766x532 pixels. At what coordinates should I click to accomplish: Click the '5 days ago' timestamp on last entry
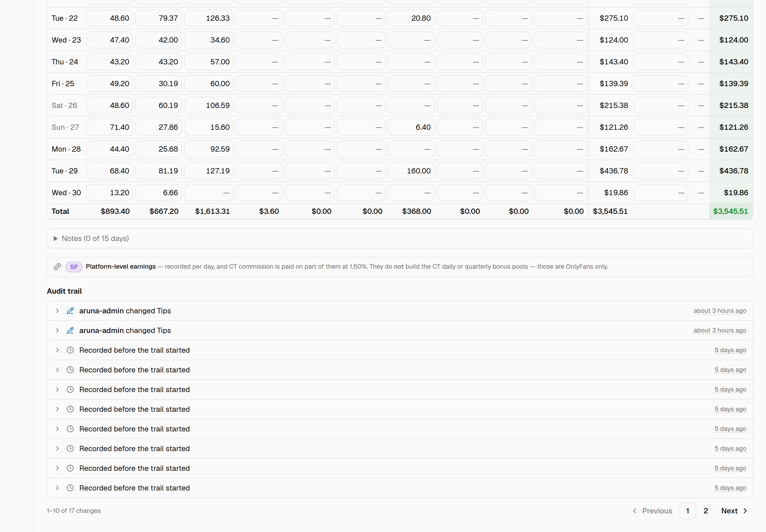click(730, 488)
